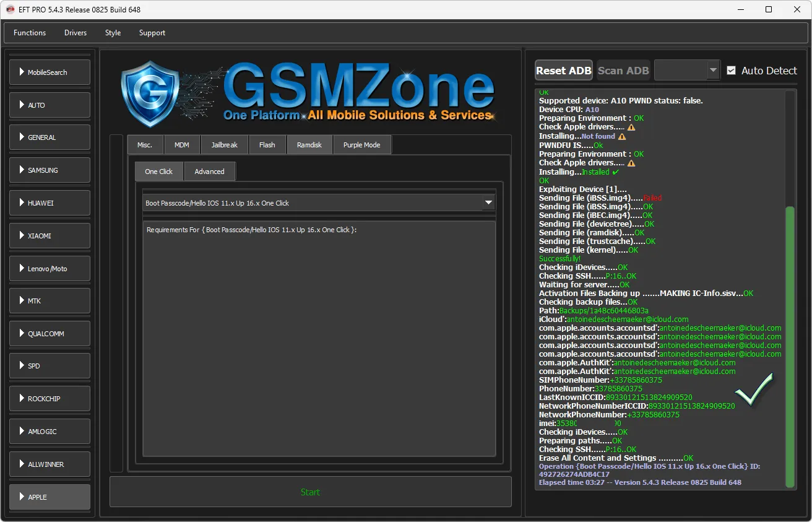Open the Functions menu

coord(30,33)
